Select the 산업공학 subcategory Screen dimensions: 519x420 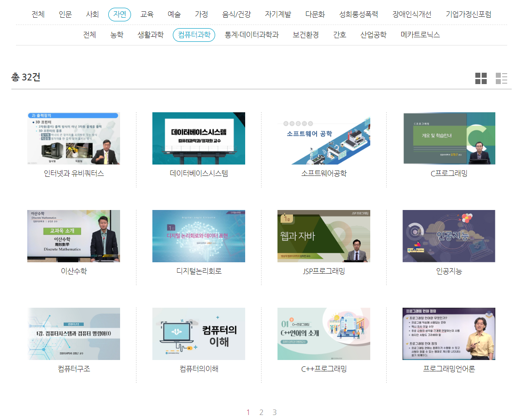coord(373,35)
